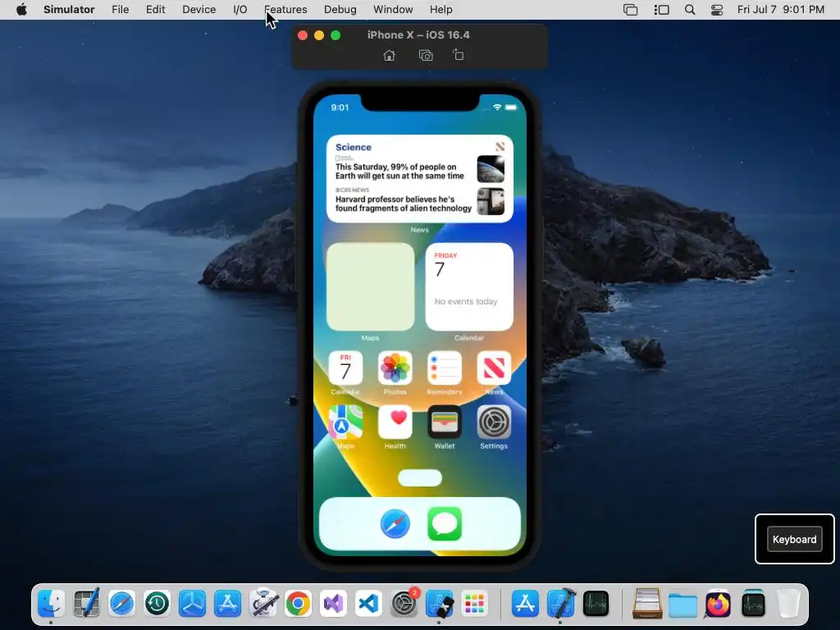Open the File menu

coord(120,10)
